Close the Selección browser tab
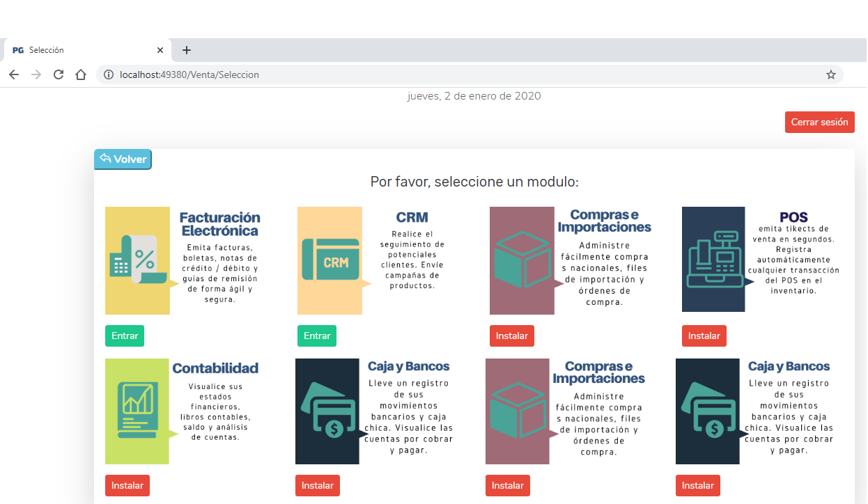The height and width of the screenshot is (504, 868). coord(160,50)
